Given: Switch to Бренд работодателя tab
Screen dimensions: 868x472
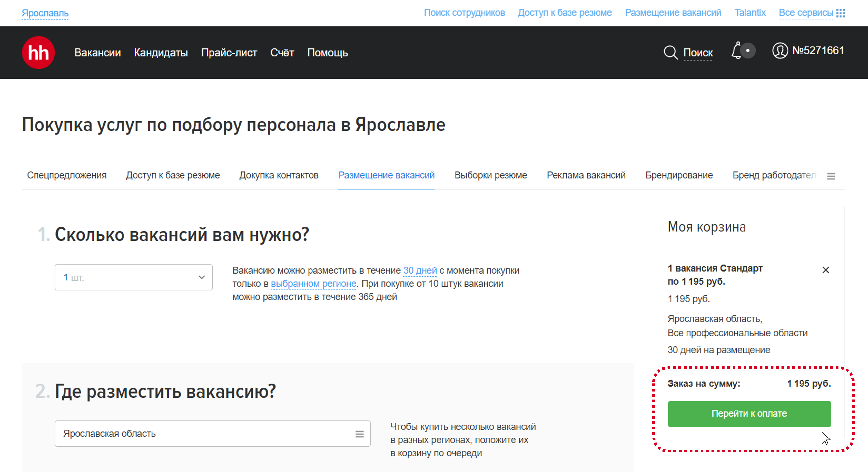Looking at the screenshot, I should point(775,175).
